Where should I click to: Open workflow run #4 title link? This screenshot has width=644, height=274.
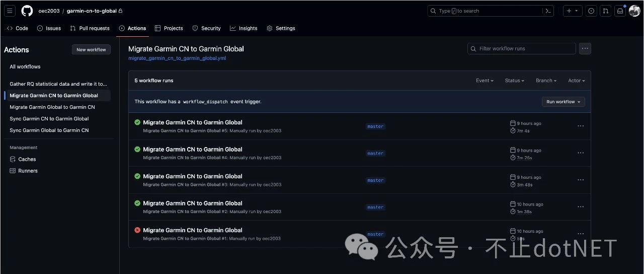pos(193,149)
